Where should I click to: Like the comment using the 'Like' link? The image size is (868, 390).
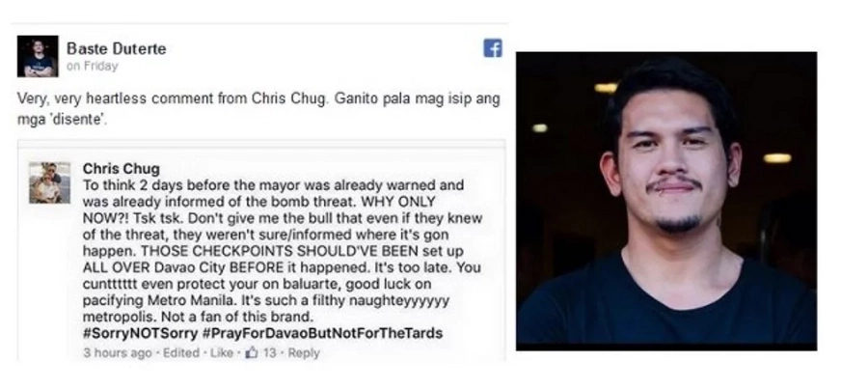click(222, 353)
